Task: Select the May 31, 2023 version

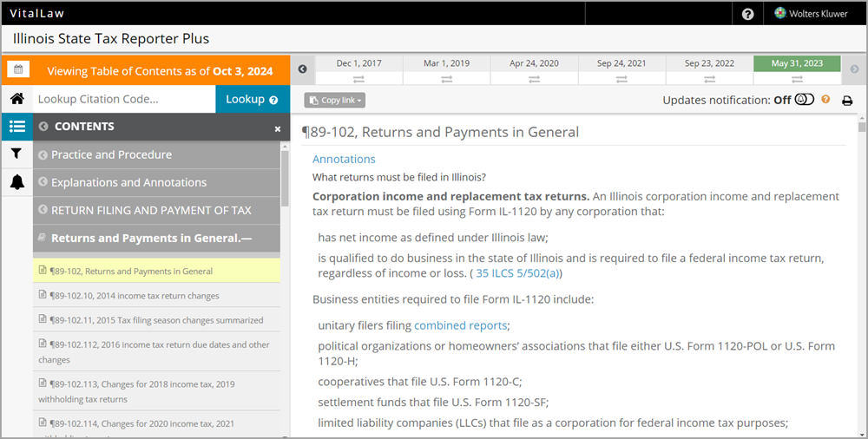Action: (797, 63)
